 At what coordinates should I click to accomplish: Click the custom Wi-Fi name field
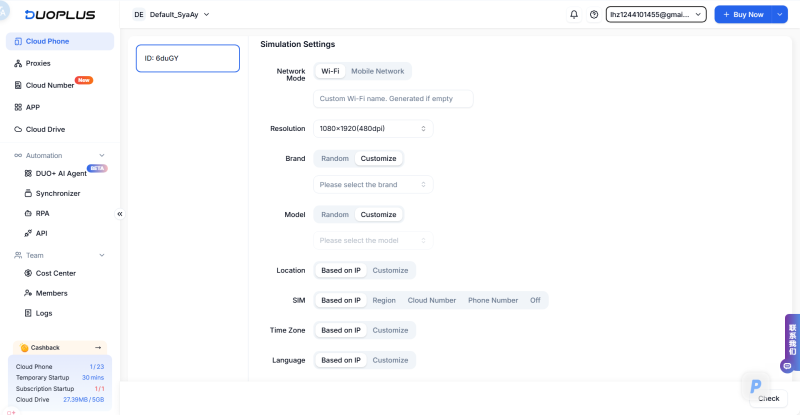click(393, 99)
